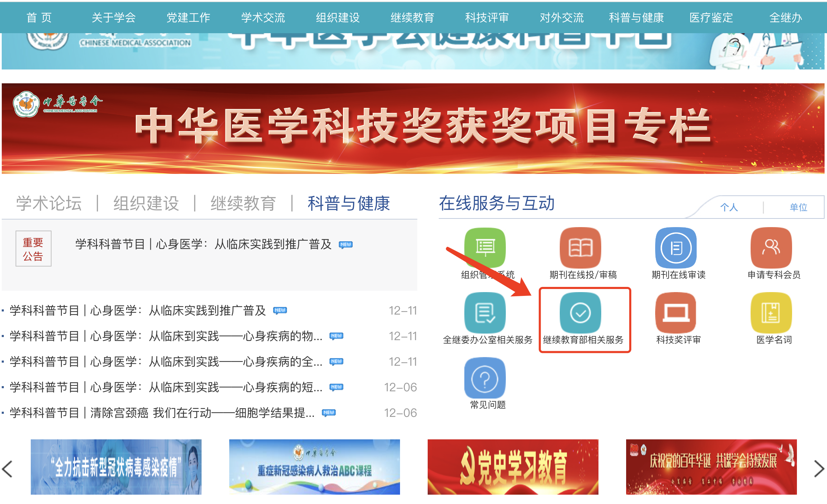Screen dimensions: 827x504
Task: Open the 学术交流 menu
Action: tap(263, 17)
